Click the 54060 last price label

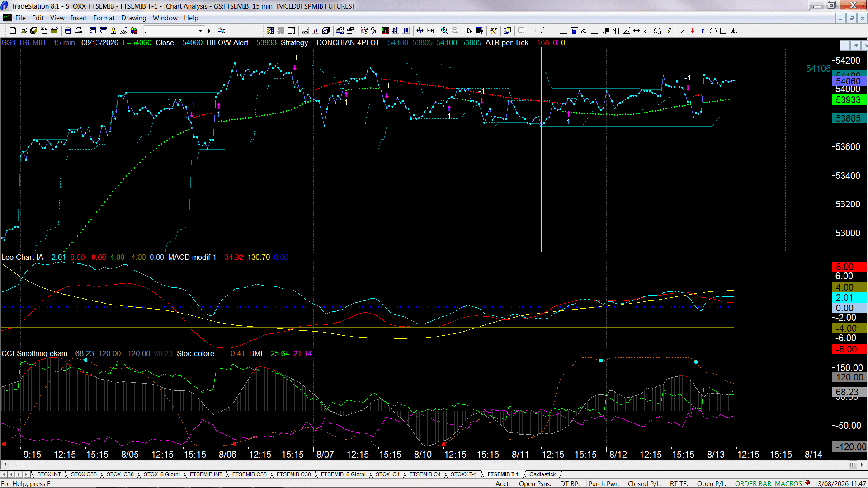[849, 81]
